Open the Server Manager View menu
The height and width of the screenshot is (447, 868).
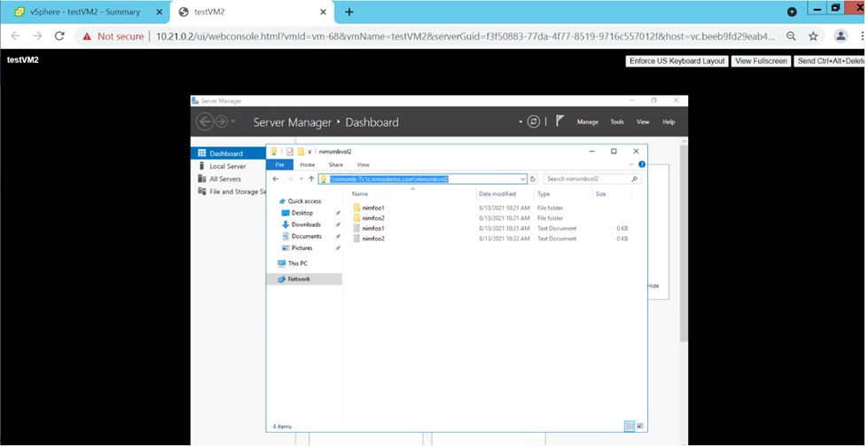643,122
